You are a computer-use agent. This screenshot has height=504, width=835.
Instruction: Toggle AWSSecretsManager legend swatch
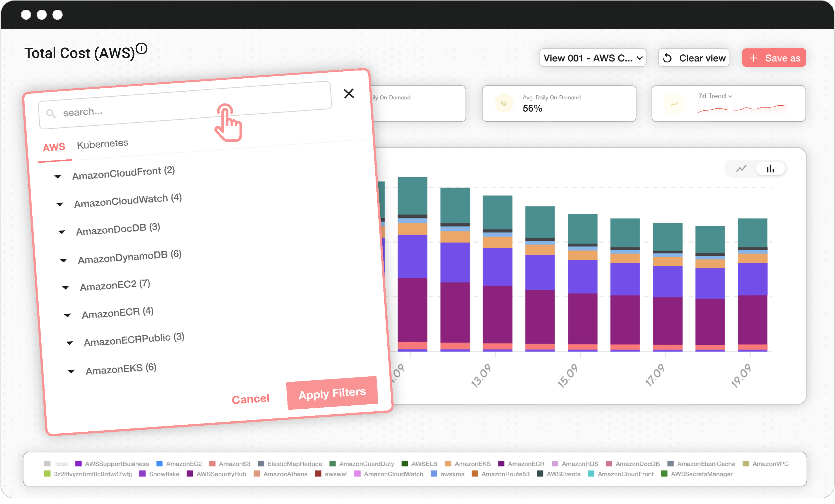665,474
